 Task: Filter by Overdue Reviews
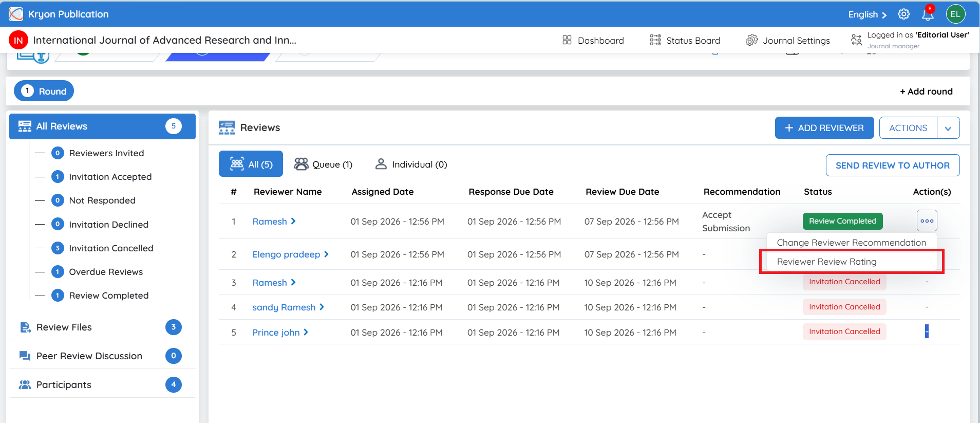(106, 272)
